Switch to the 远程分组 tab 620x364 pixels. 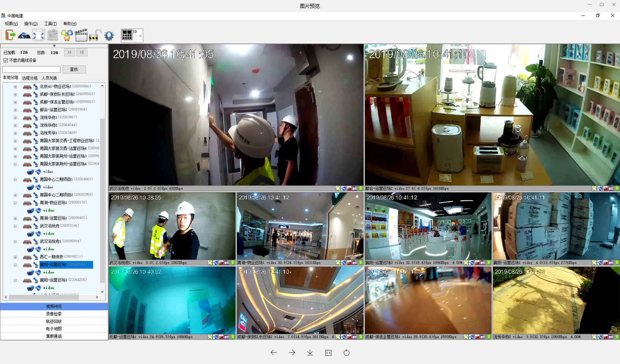point(30,78)
